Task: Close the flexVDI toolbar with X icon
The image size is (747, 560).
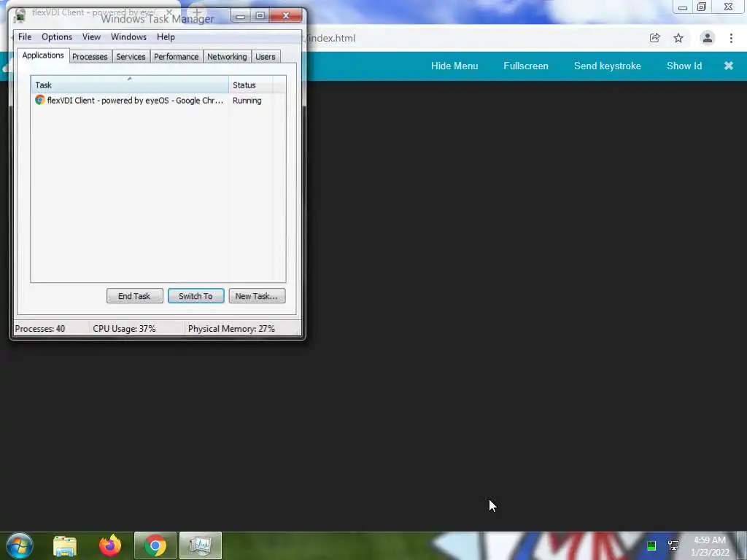Action: [729, 66]
